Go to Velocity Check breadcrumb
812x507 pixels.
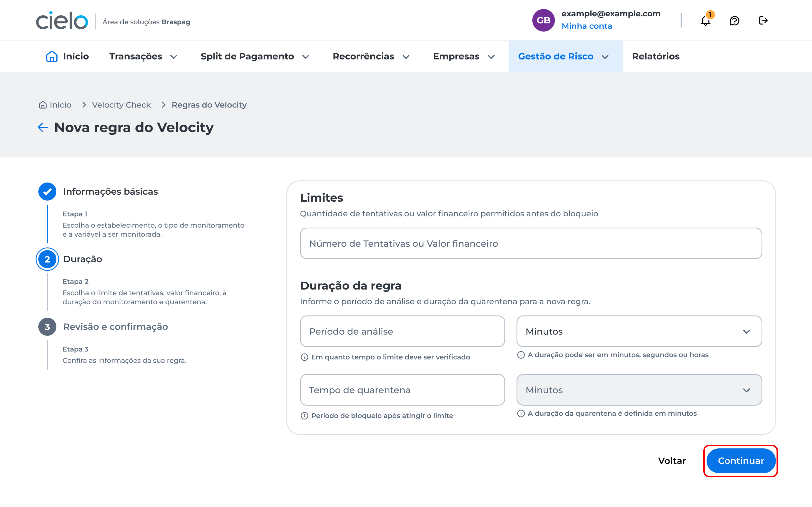pyautogui.click(x=121, y=105)
